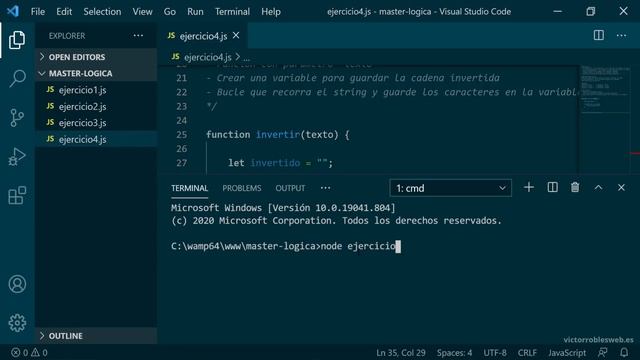The width and height of the screenshot is (640, 360).
Task: Open the Extensions view icon
Action: click(17, 196)
